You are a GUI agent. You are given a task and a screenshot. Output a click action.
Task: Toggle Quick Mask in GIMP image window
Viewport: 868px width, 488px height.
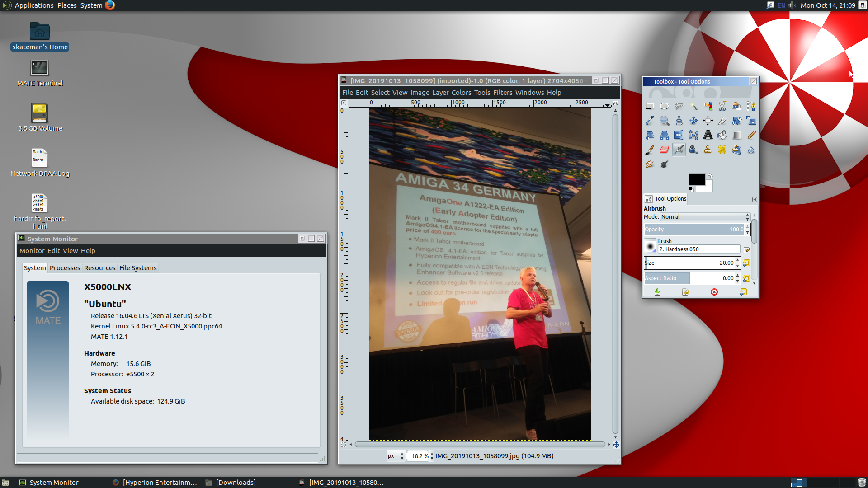coord(344,445)
